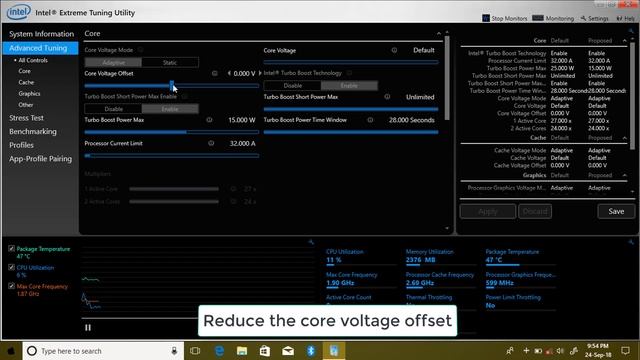Click the Turbo Boost Power Max slider
The image size is (640, 360).
pos(172,132)
